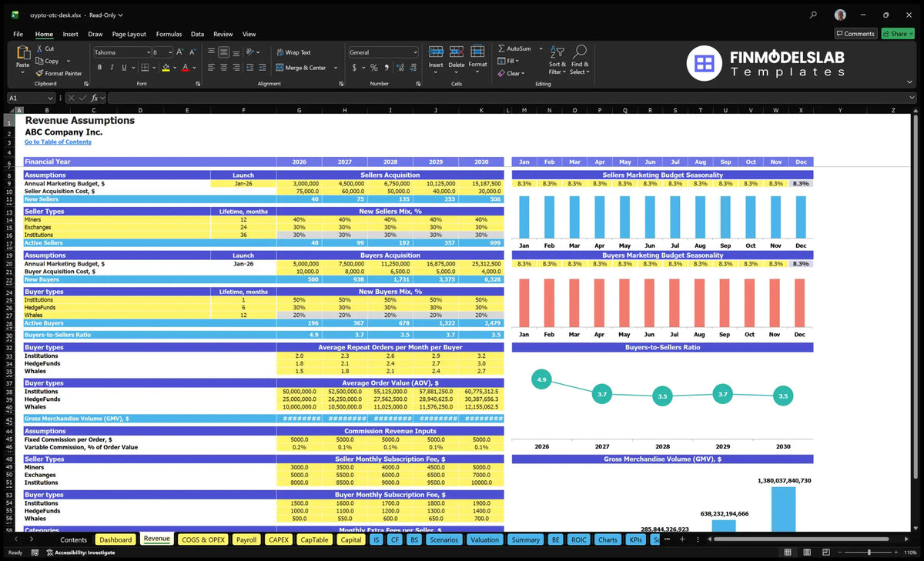Open Sort & Filter menu
The height and width of the screenshot is (561, 924).
[557, 58]
